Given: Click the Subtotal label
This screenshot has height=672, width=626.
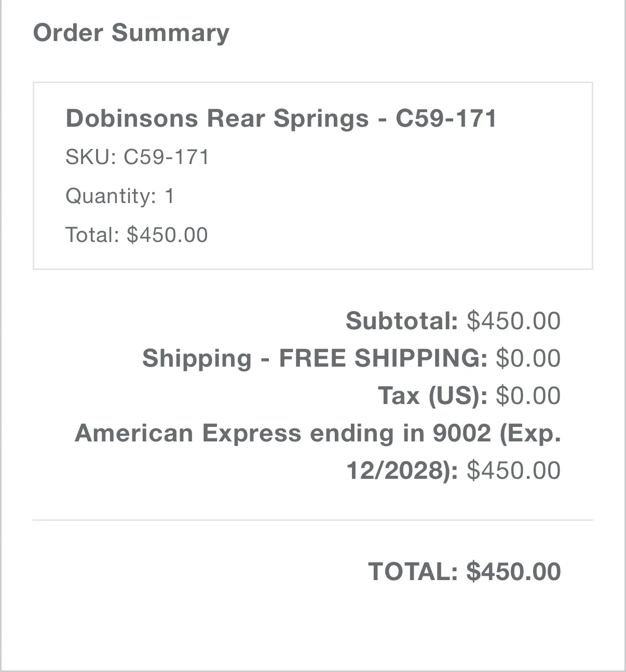Looking at the screenshot, I should (402, 320).
